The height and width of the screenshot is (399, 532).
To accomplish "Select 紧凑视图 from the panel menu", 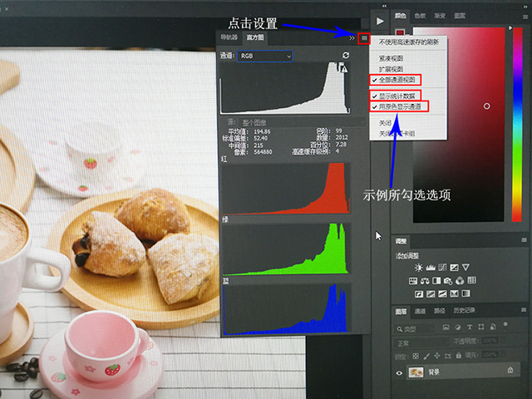I will click(391, 59).
